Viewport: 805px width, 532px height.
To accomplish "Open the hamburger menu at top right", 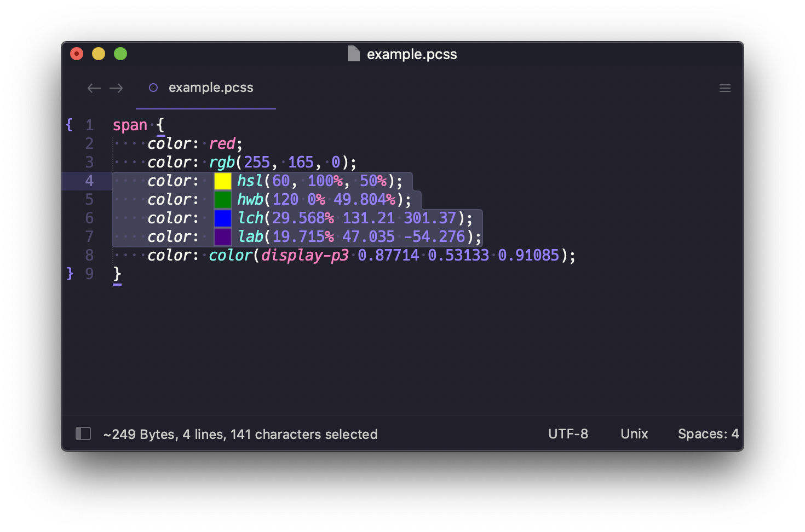I will tap(725, 88).
